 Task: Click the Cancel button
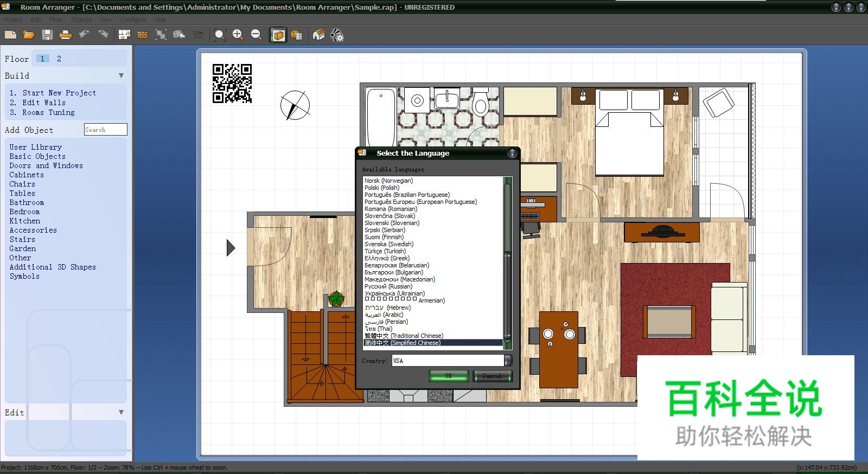click(493, 376)
